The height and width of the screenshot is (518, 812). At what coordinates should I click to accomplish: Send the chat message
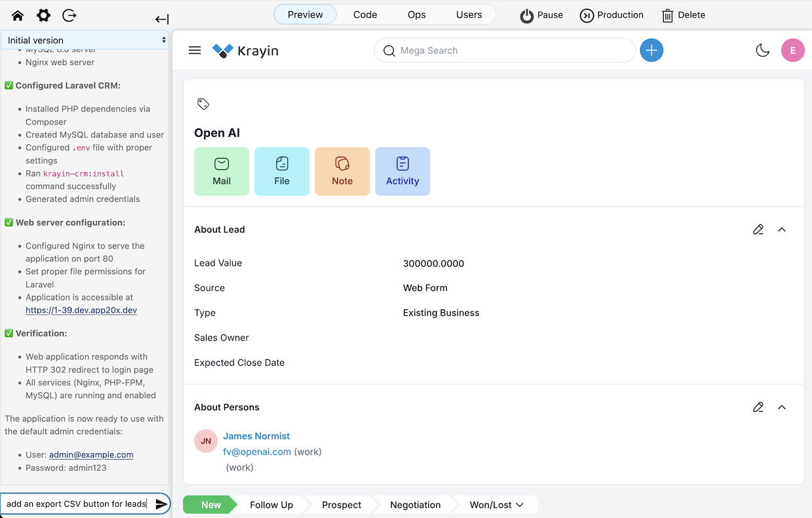[161, 504]
